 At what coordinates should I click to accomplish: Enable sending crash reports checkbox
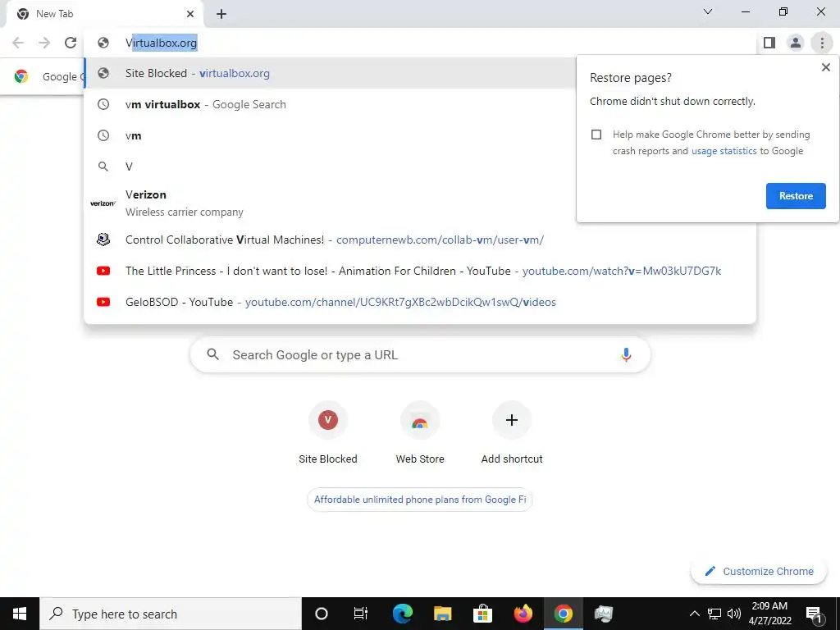click(x=596, y=135)
